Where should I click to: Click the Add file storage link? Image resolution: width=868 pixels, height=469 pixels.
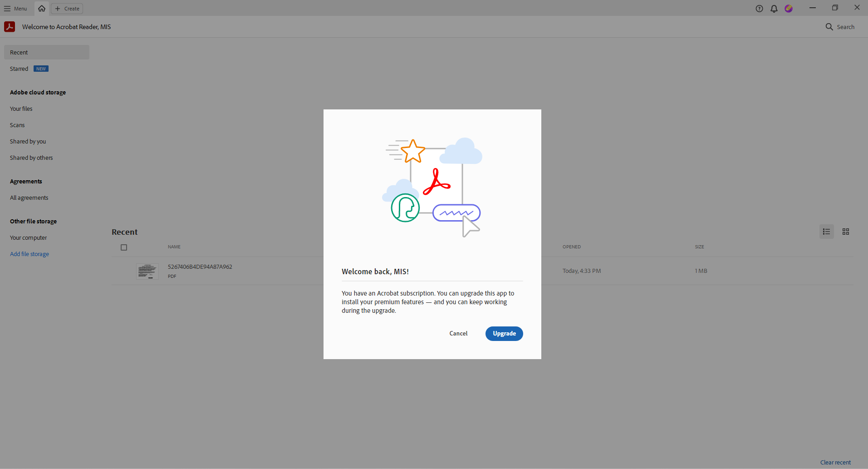(29, 254)
